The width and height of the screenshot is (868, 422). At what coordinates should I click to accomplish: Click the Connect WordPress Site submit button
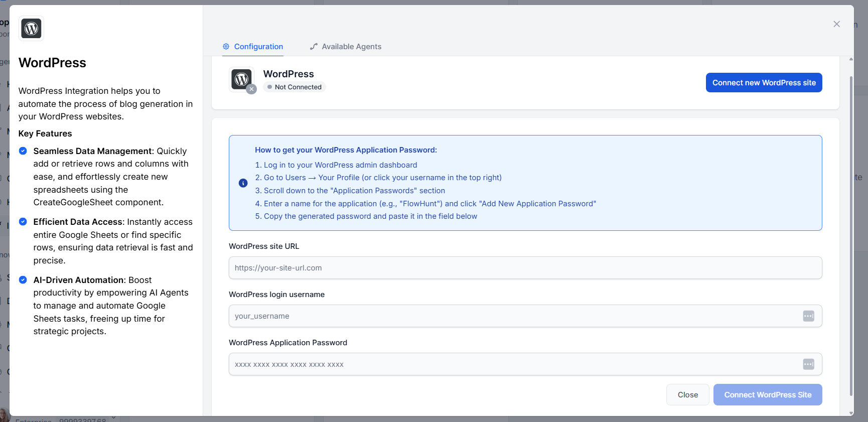coord(768,395)
